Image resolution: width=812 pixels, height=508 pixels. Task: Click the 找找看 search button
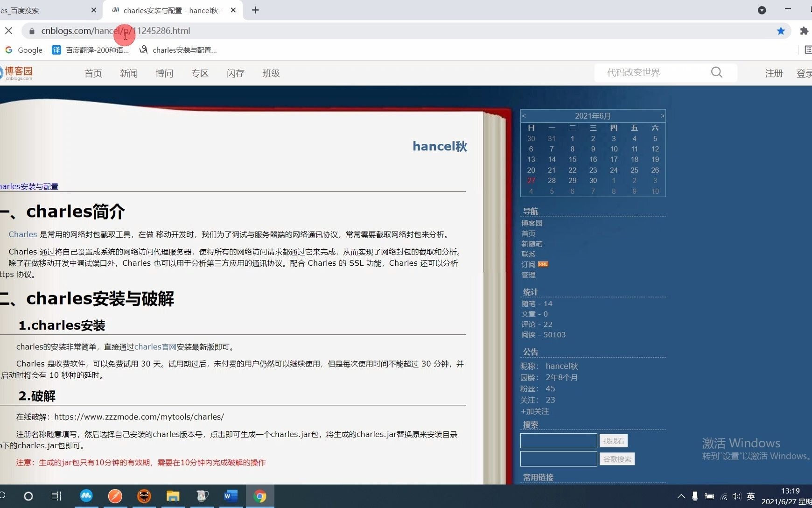pyautogui.click(x=613, y=441)
